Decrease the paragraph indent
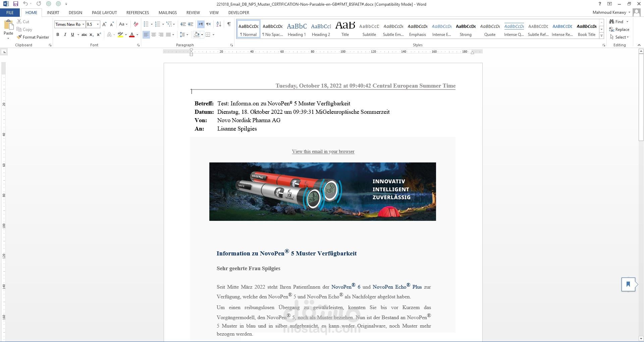 pos(183,24)
